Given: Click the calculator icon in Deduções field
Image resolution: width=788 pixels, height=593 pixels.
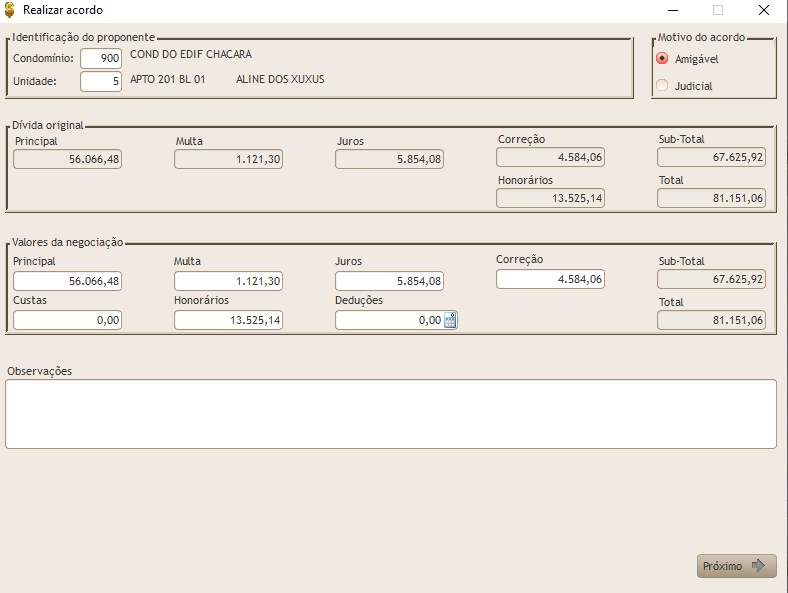Looking at the screenshot, I should click(450, 320).
